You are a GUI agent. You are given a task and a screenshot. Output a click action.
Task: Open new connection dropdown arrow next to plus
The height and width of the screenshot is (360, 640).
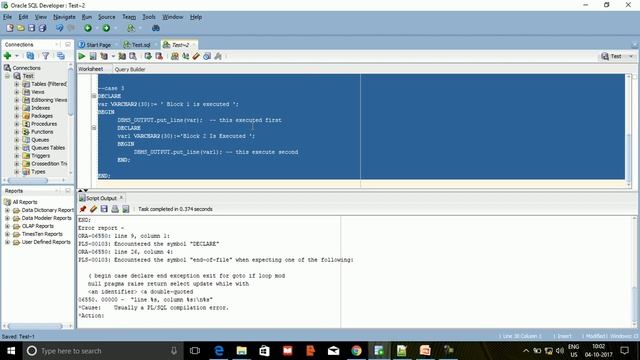coord(17,56)
